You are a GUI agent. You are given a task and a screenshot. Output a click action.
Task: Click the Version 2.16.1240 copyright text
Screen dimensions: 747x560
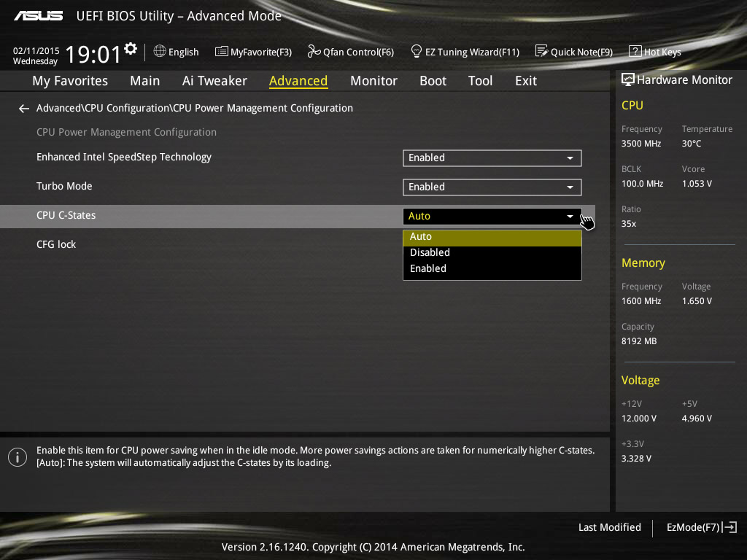(x=373, y=547)
